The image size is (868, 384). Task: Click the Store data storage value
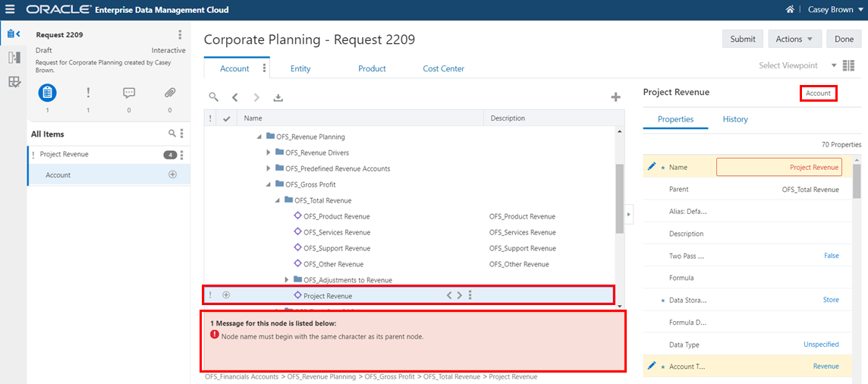click(831, 300)
